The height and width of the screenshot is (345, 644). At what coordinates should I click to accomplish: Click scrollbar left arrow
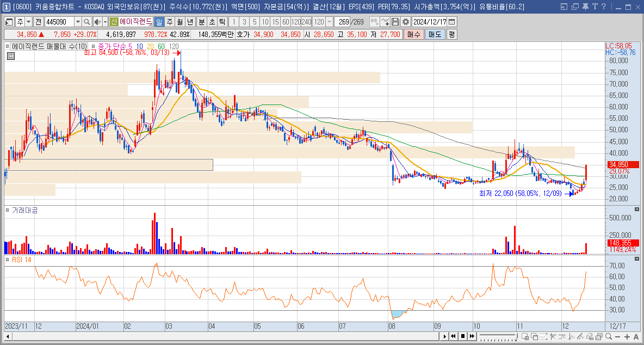click(x=8, y=337)
